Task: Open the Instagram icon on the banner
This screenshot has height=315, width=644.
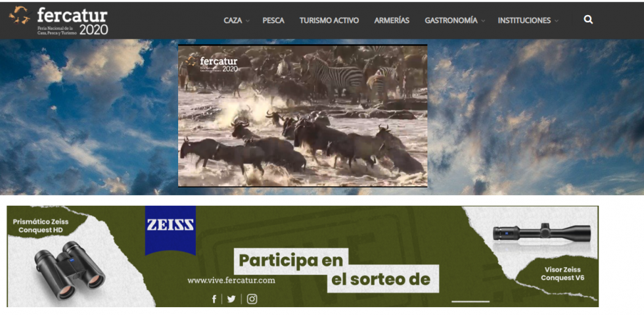Action: click(x=252, y=299)
